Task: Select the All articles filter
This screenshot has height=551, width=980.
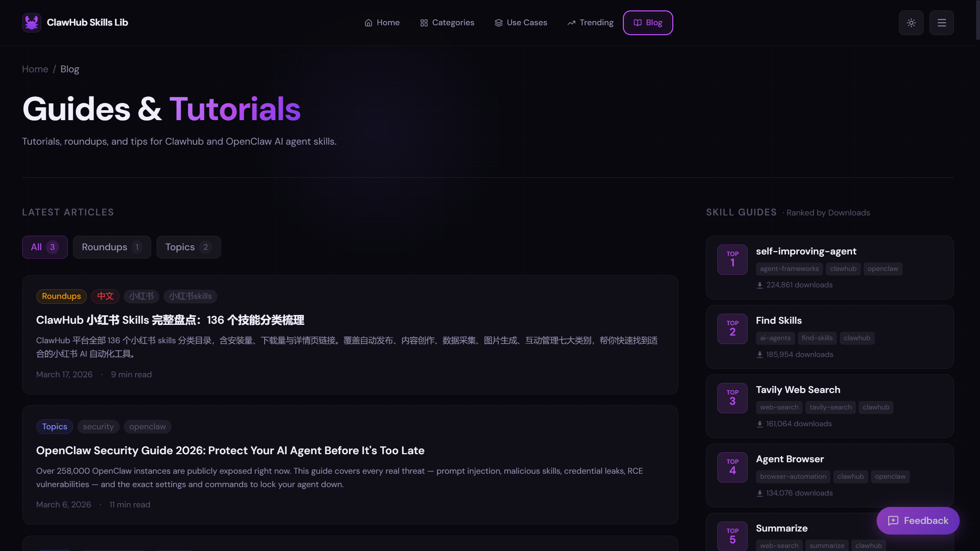Action: 45,247
